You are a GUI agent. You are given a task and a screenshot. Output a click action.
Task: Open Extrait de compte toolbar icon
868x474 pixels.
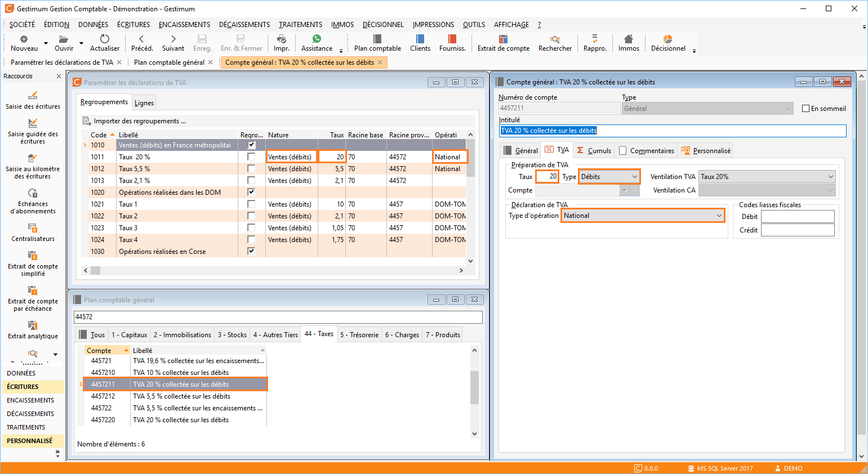pyautogui.click(x=503, y=39)
